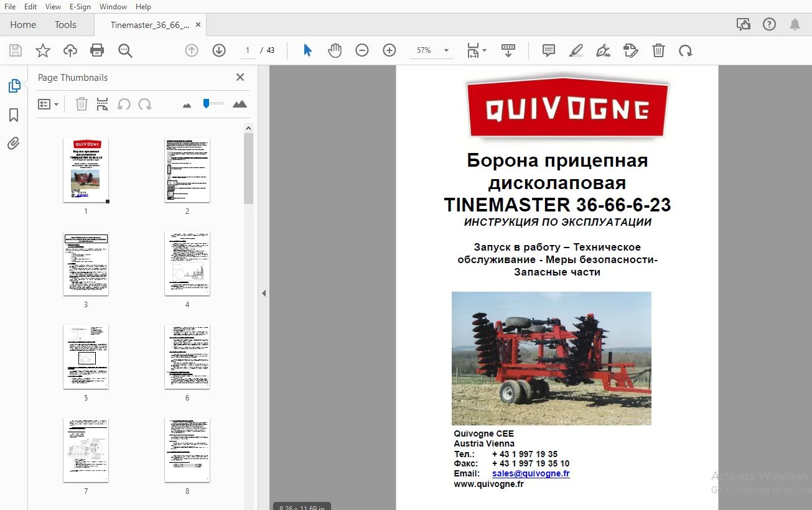Delete selected pages in thumbnails panel
Image resolution: width=812 pixels, height=510 pixels.
click(82, 104)
